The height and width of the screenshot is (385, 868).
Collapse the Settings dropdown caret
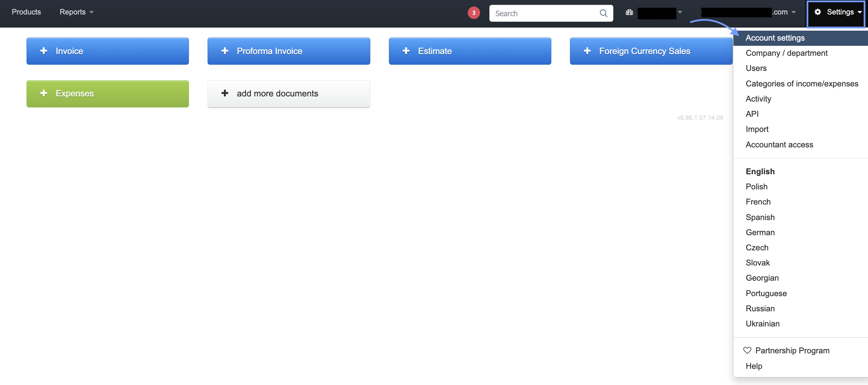[859, 12]
